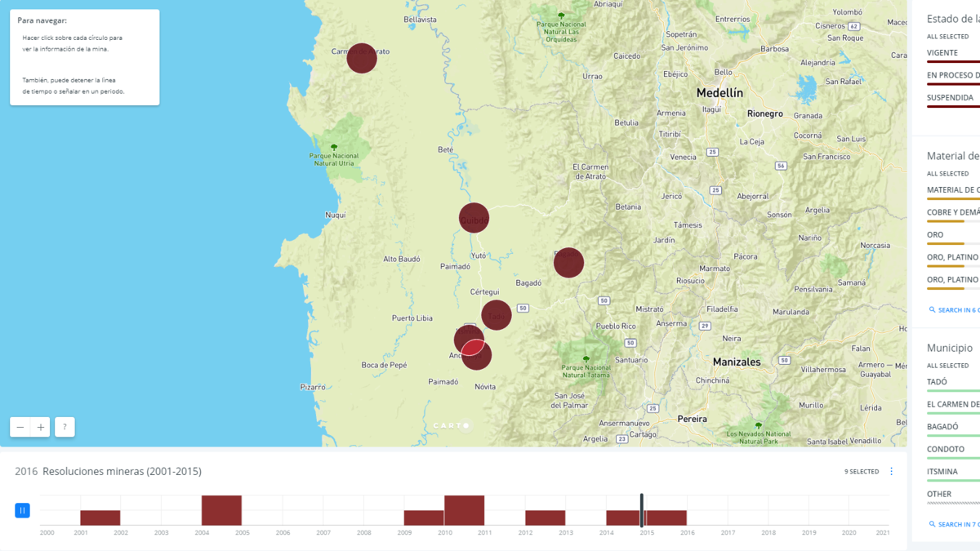Click the mine circle near Bagadó
Screen dimensions: 980x551
tap(568, 263)
